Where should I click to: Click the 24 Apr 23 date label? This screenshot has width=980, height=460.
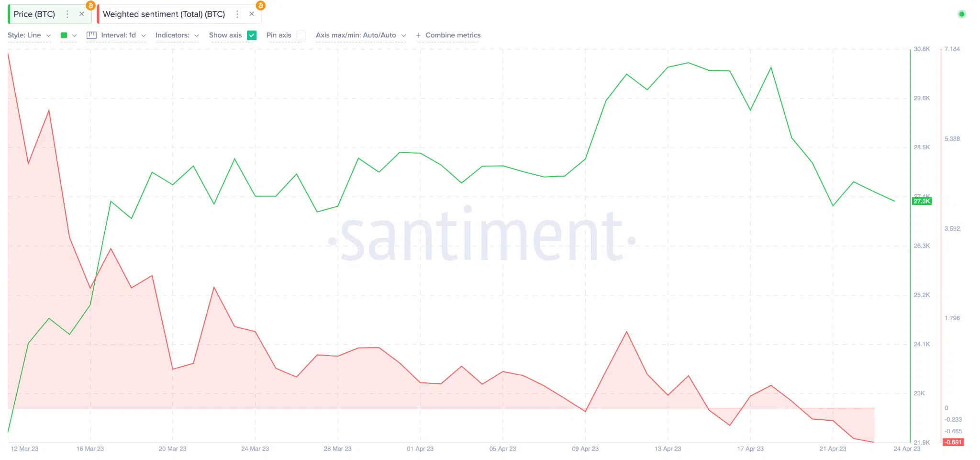(x=907, y=449)
